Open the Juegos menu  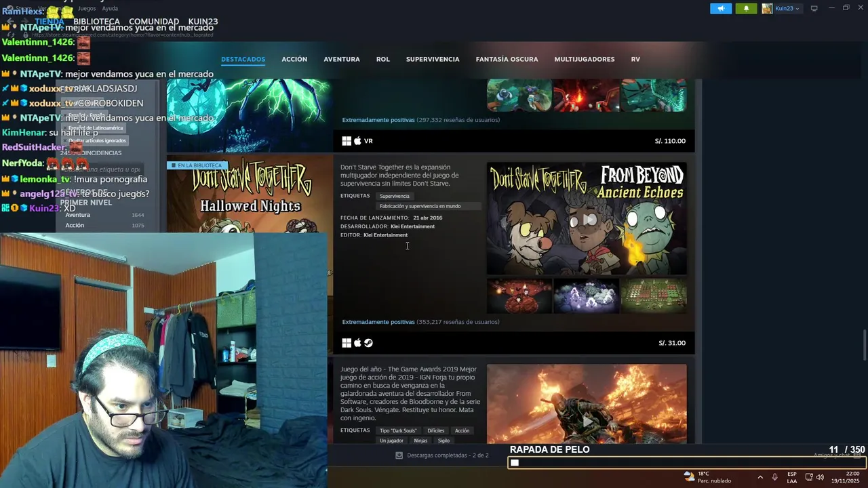(x=87, y=8)
